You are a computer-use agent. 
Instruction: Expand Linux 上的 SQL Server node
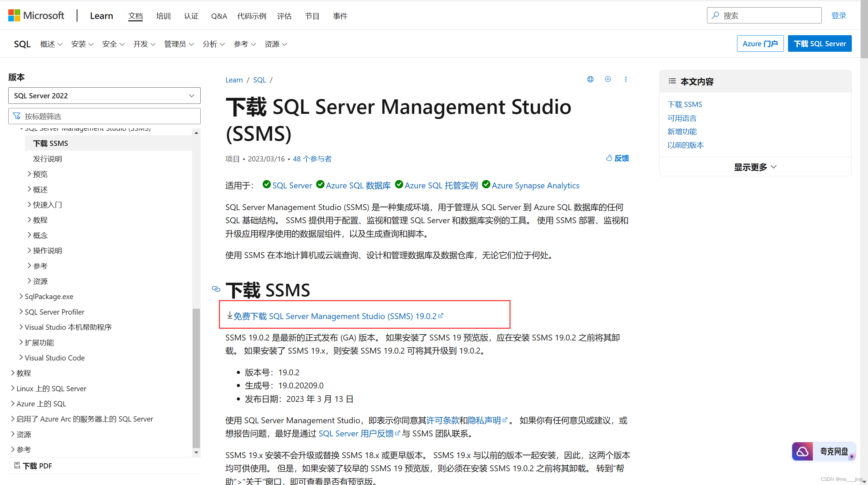[x=13, y=388]
